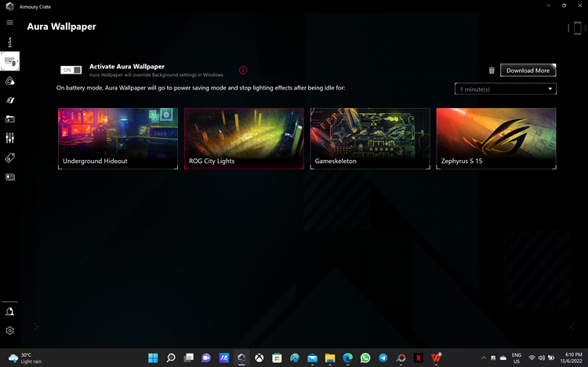The height and width of the screenshot is (367, 588).
Task: Click the trash icon to delete wallpaper
Action: point(492,70)
